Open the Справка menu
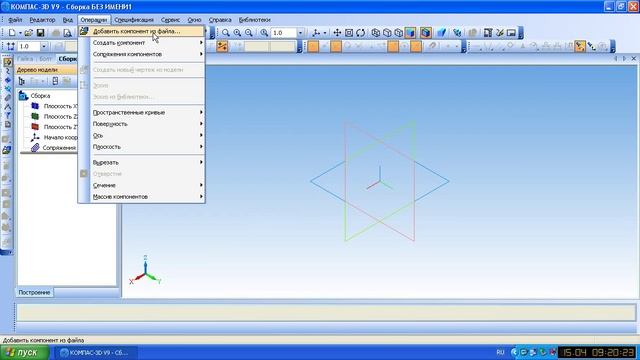This screenshot has width=640, height=360. click(220, 20)
